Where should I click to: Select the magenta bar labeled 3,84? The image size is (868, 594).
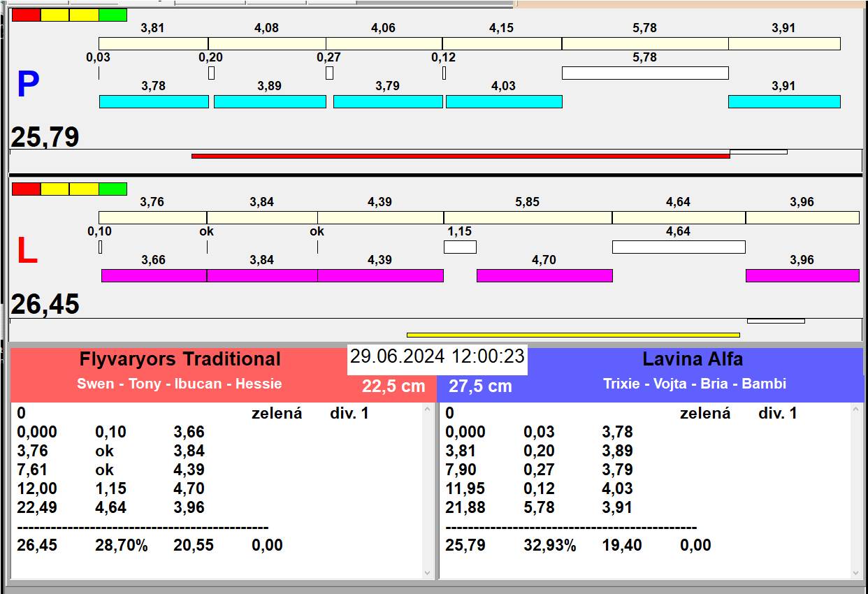(262, 275)
